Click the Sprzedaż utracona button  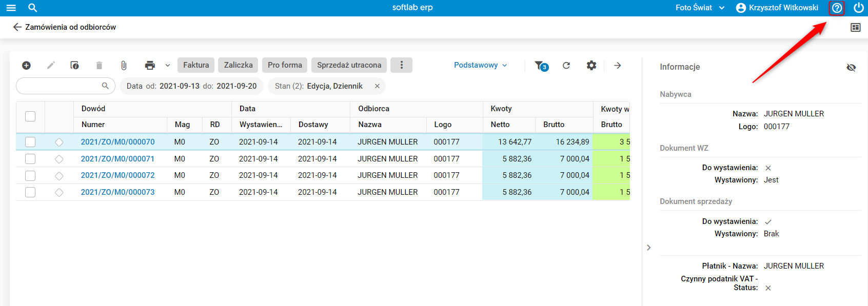click(x=349, y=65)
